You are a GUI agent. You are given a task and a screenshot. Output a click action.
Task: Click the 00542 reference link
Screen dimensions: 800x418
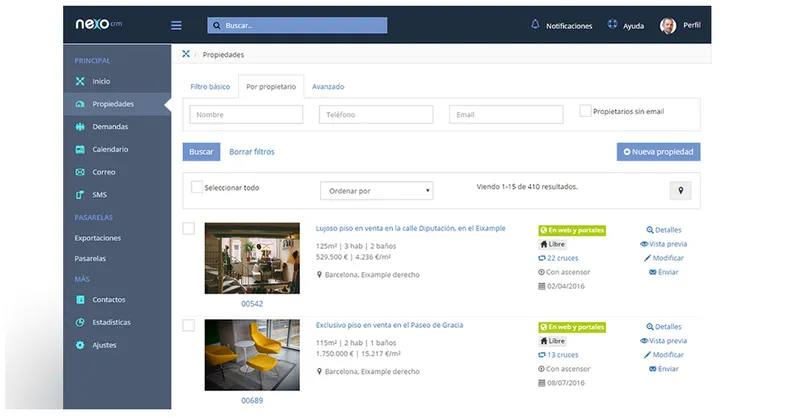[252, 304]
